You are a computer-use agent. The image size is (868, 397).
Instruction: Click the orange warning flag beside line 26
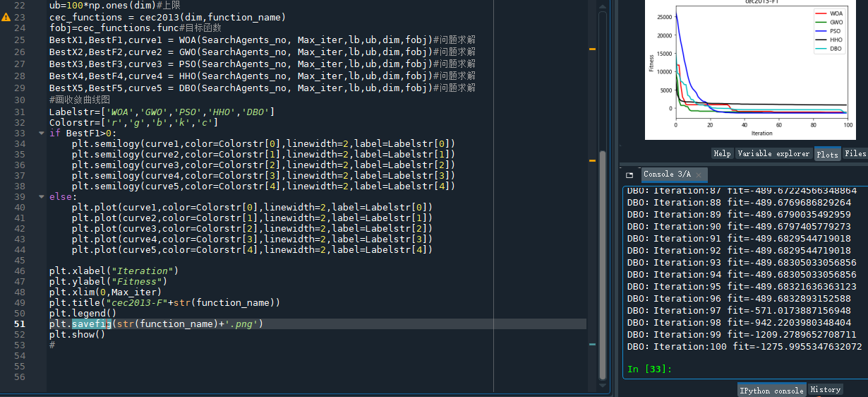(592, 49)
